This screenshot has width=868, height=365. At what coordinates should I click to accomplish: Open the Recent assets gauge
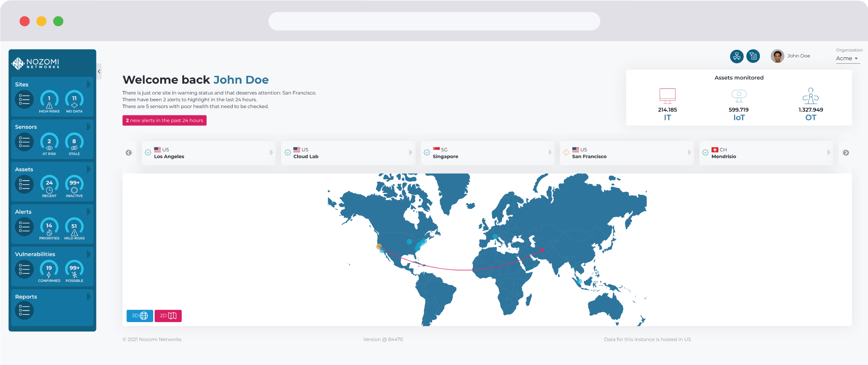click(x=49, y=185)
